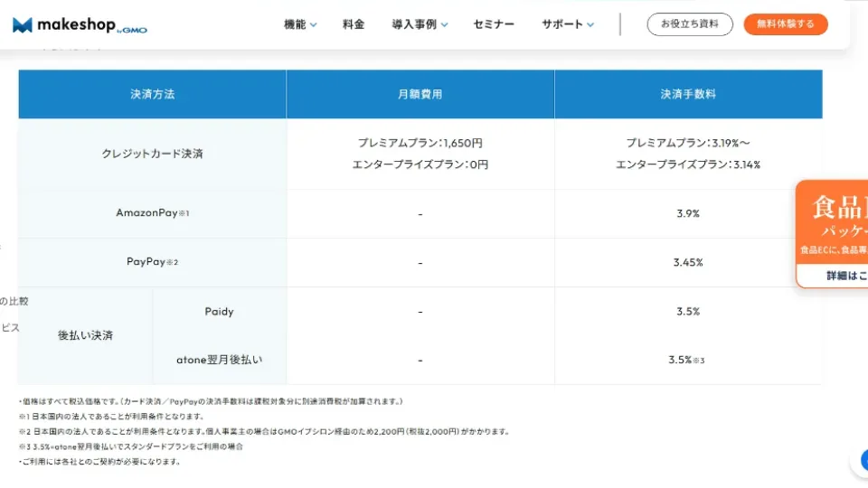Viewport: 868px width, 488px height.
Task: Click the 3.5%※3 atone fee value
Action: click(x=686, y=360)
